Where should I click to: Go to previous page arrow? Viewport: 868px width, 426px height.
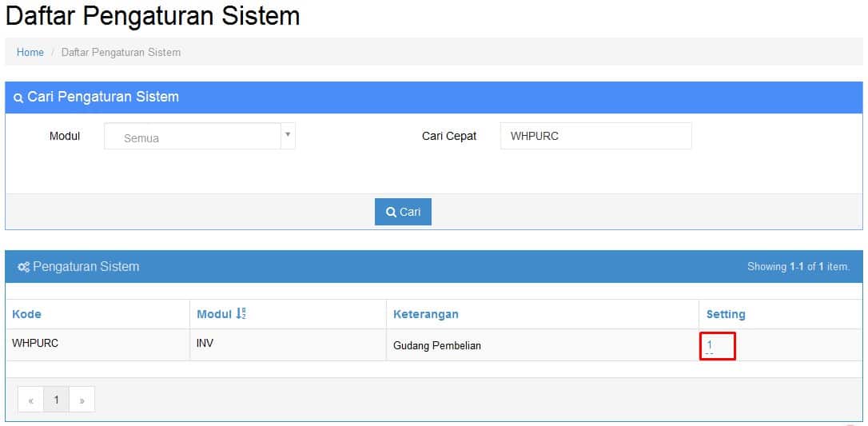click(x=31, y=400)
